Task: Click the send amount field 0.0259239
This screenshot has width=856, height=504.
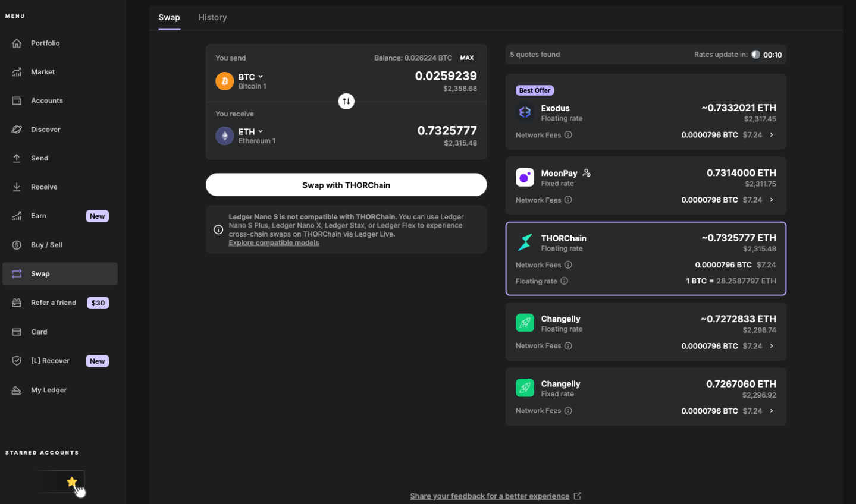Action: [446, 76]
